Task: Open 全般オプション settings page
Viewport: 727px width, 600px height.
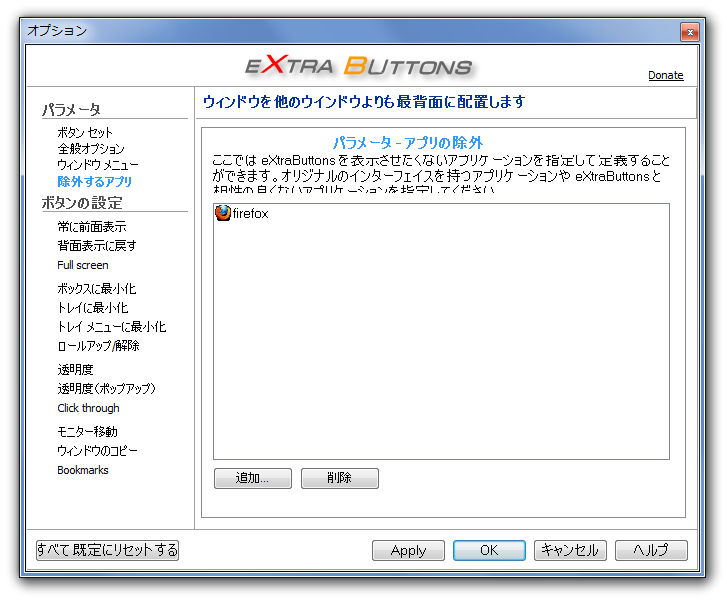Action: coord(91,149)
